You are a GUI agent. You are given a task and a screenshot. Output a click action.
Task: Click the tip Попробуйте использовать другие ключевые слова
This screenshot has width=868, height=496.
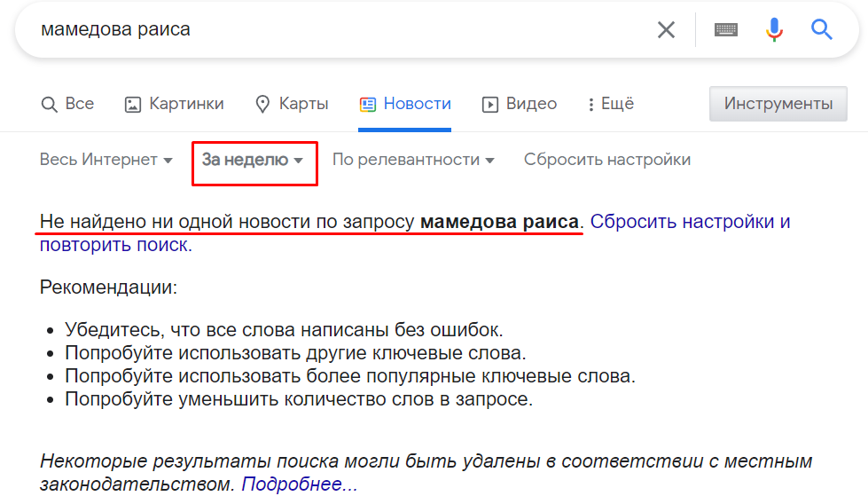[x=295, y=352]
